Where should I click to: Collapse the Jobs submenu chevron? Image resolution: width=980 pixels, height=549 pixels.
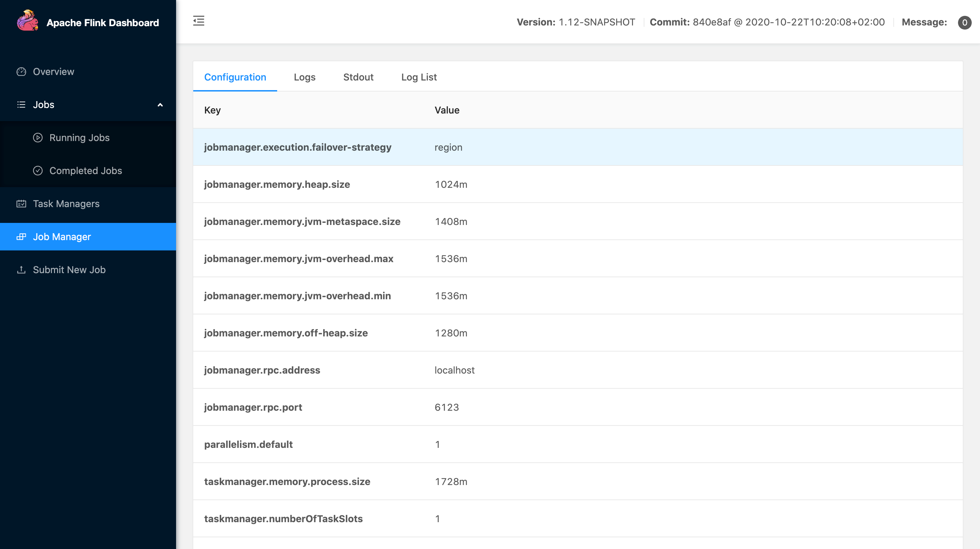(x=160, y=105)
